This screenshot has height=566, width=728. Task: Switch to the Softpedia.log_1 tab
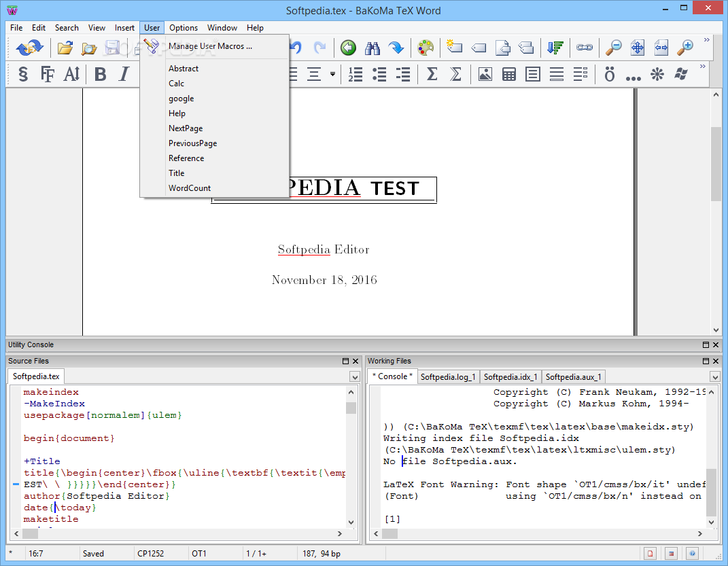[x=448, y=376]
